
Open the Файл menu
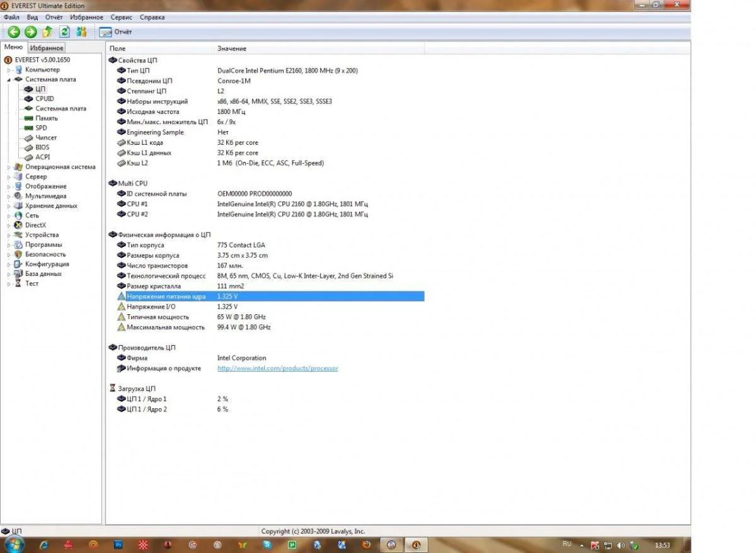click(11, 17)
